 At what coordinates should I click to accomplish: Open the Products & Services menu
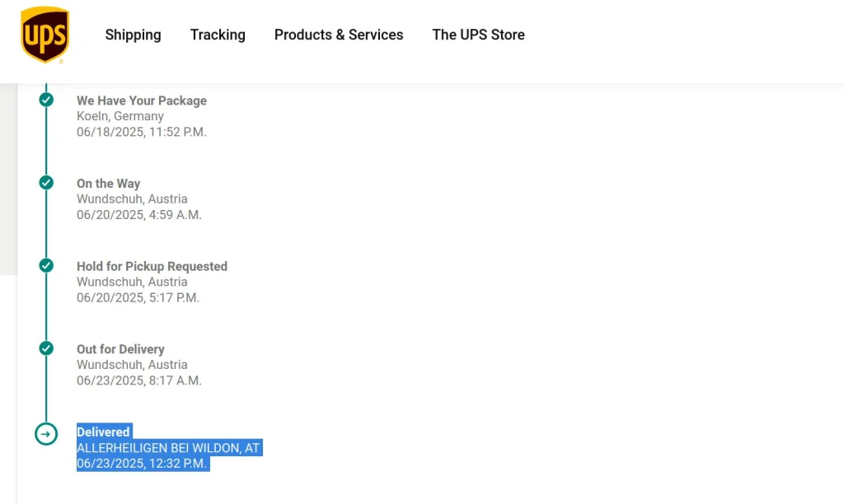click(x=339, y=35)
